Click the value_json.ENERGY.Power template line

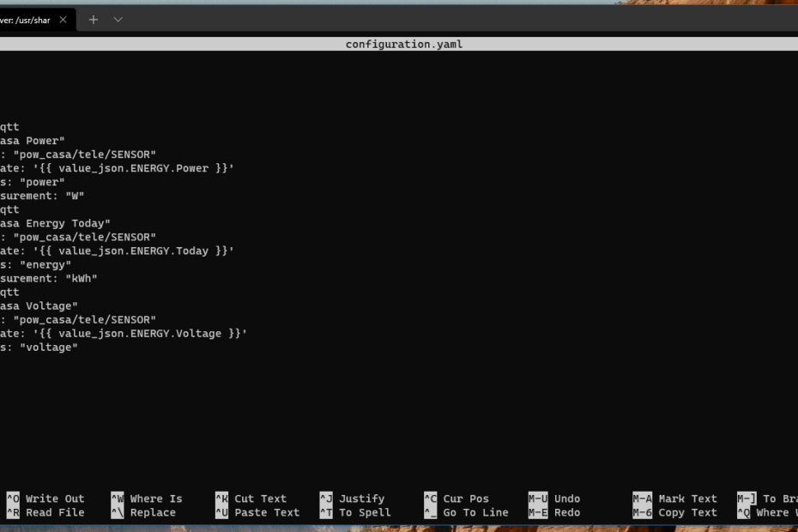[x=117, y=168]
